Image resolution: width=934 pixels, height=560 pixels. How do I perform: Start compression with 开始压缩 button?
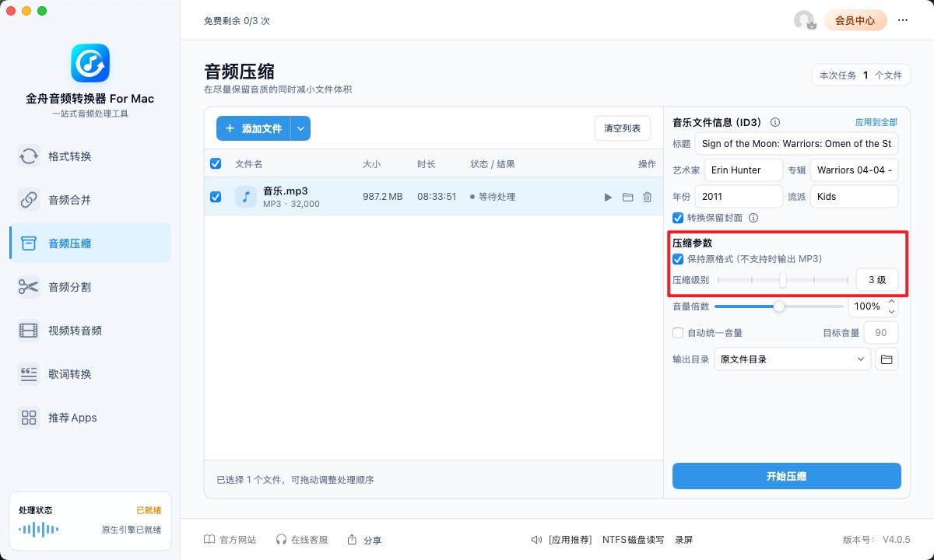pos(787,476)
